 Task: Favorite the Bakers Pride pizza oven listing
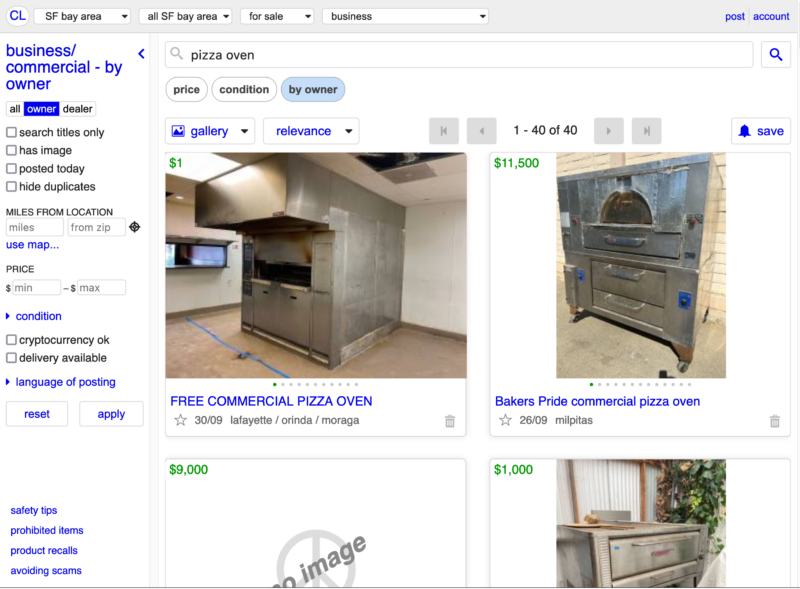coord(505,421)
